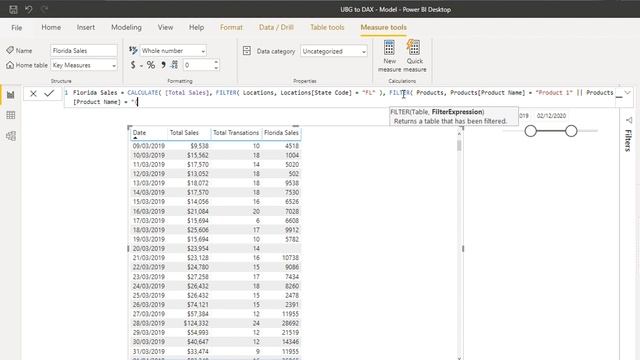640x360 pixels.
Task: Click the Name input field
Action: [84, 51]
